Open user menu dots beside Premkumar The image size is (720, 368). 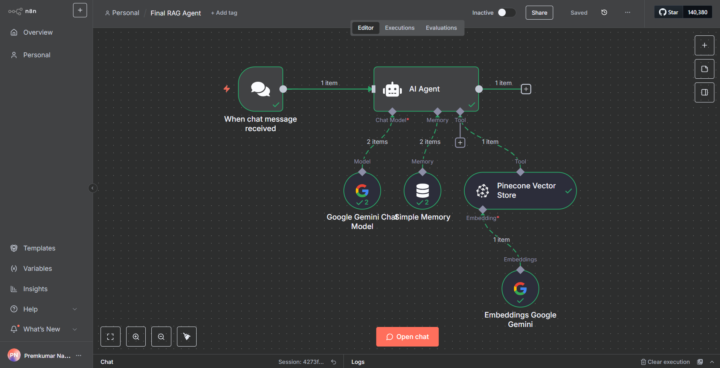point(79,355)
